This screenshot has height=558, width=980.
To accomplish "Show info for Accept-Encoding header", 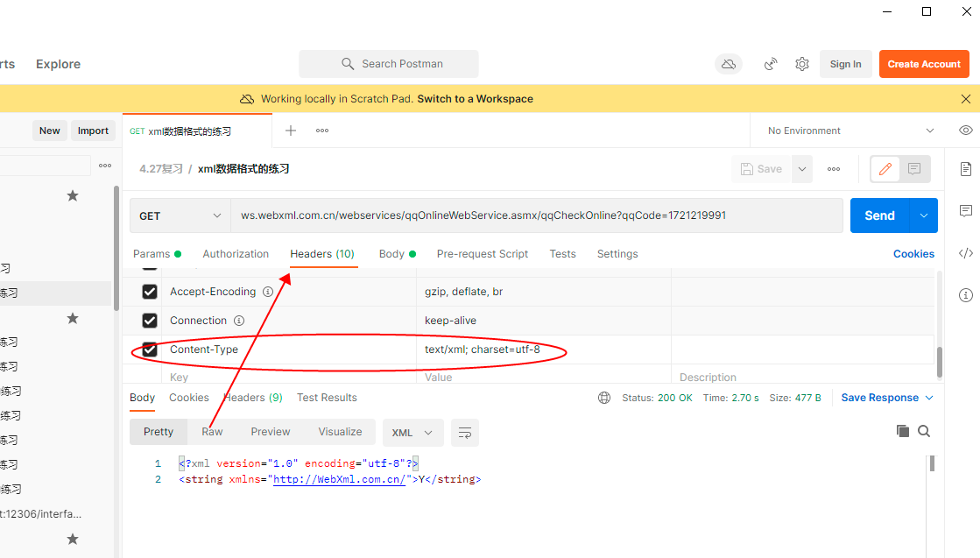I will pos(267,292).
